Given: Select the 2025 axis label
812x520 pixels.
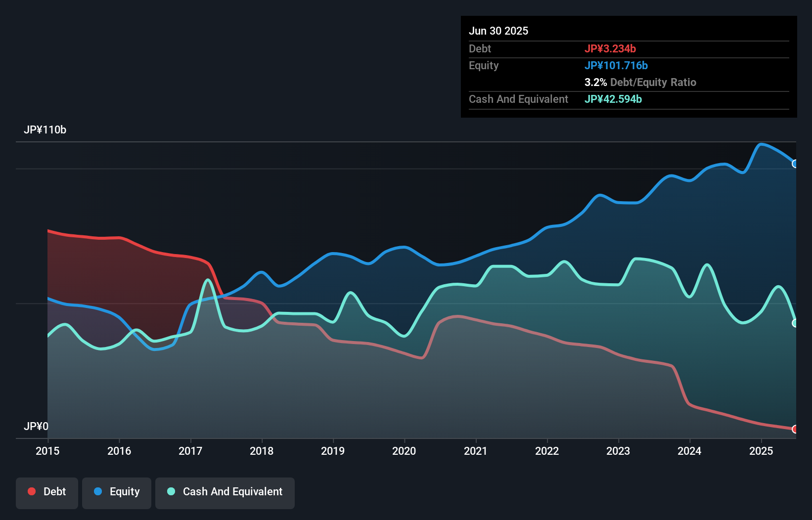Looking at the screenshot, I should coord(761,451).
